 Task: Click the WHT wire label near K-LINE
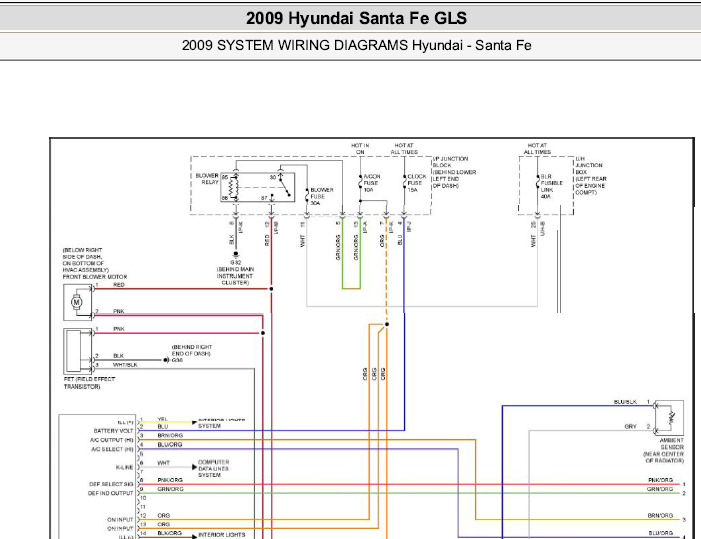point(164,463)
